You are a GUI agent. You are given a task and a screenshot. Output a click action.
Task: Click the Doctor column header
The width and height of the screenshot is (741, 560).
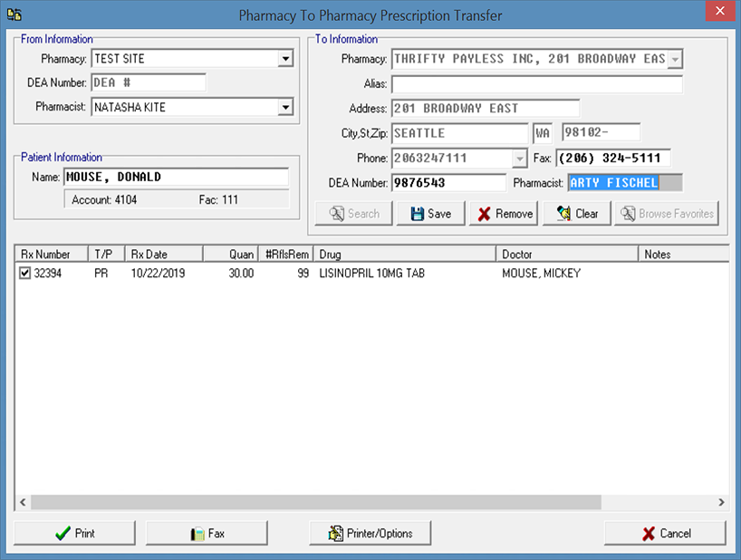pos(567,255)
